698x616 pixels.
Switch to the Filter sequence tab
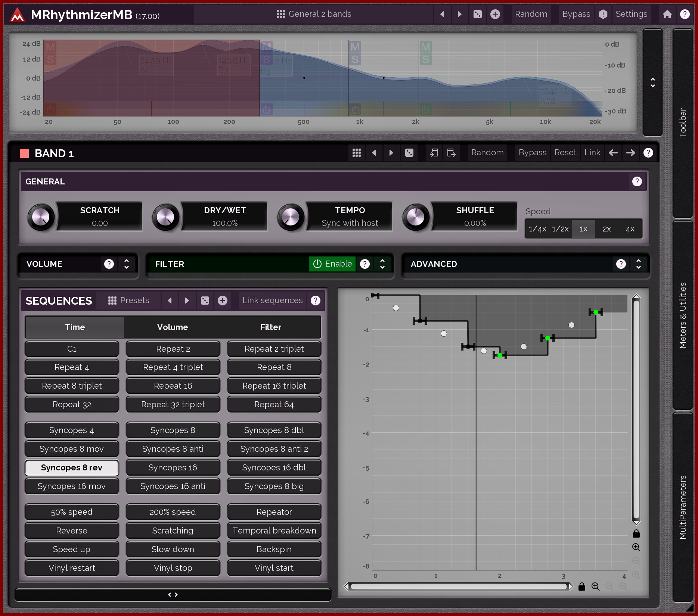(271, 327)
